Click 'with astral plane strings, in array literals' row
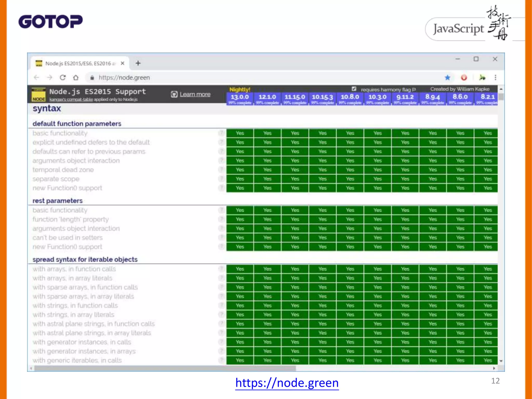532x399 pixels. (92, 333)
